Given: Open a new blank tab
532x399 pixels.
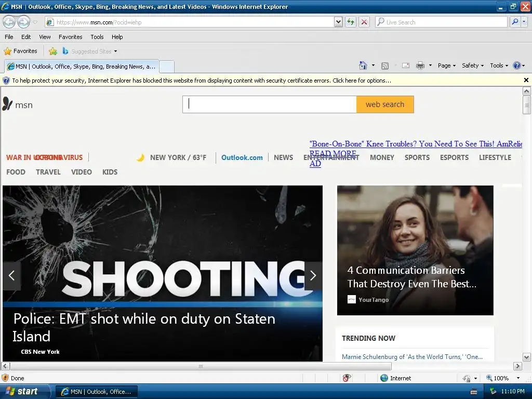Looking at the screenshot, I should 167,66.
